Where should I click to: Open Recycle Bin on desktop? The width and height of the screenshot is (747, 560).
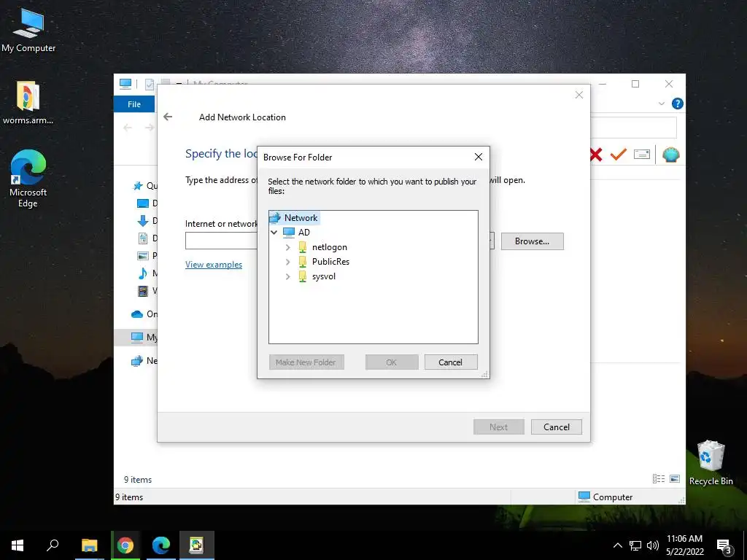coord(711,462)
